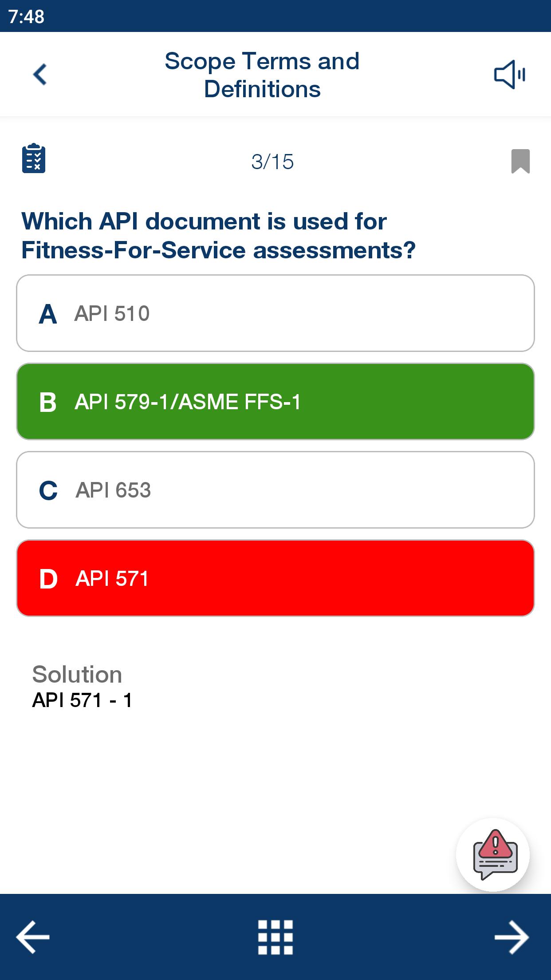This screenshot has height=980, width=551.
Task: Go to next question arrow
Action: tap(512, 937)
